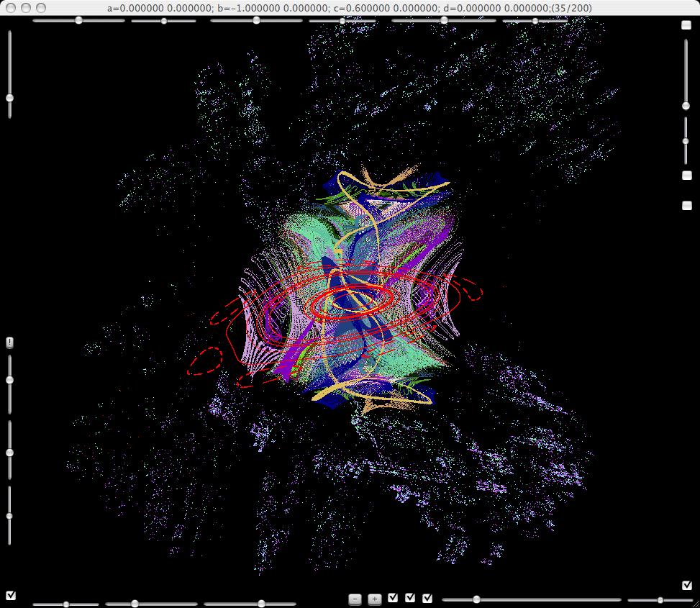Click the knob of the first top slider

[78, 20]
